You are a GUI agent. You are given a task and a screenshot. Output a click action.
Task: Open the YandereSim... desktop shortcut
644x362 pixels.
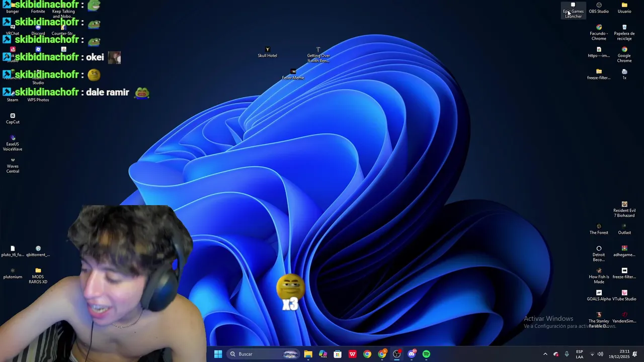pos(624,318)
